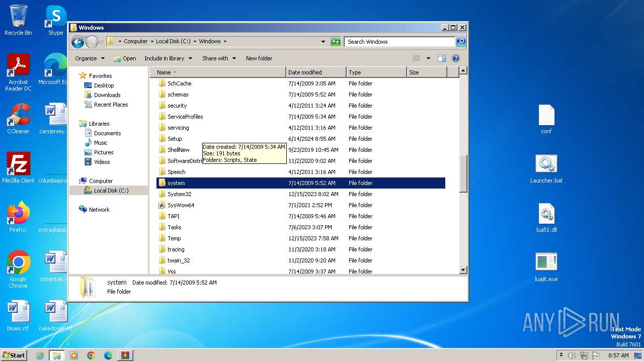Click the Windows Explorer taskbar button
Viewport: 644px width, 362px height.
click(x=57, y=355)
